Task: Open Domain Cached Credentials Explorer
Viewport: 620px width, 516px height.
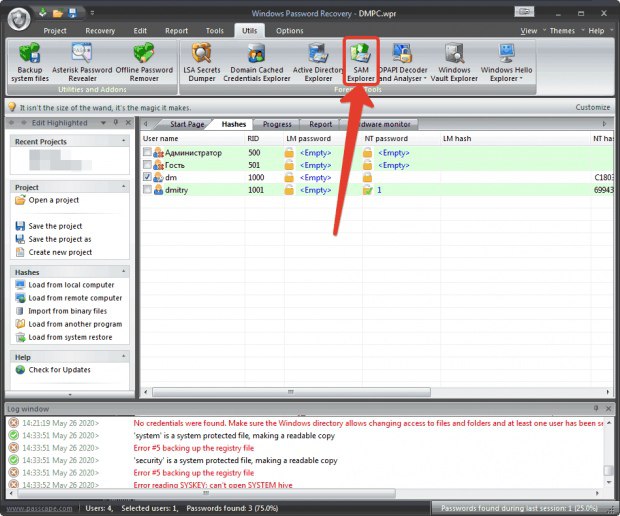Action: pos(257,62)
